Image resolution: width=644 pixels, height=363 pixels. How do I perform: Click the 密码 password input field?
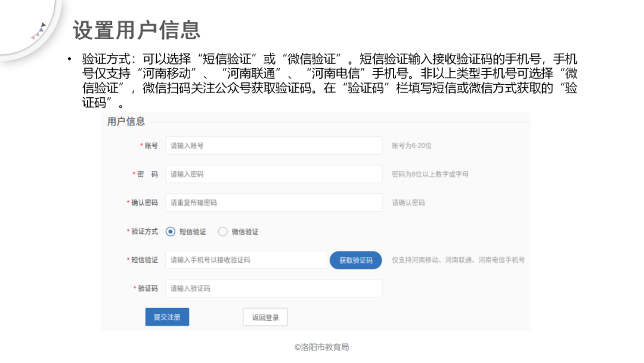click(x=274, y=174)
